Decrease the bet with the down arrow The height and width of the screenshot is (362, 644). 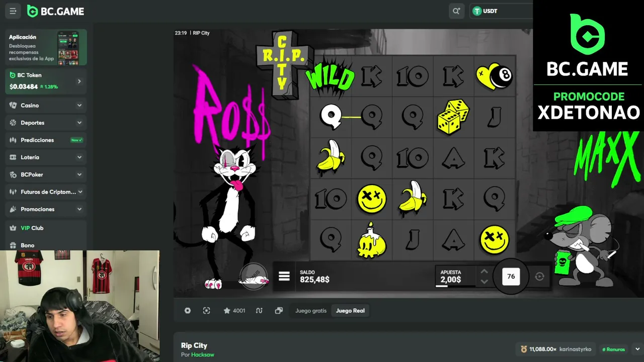point(484,282)
